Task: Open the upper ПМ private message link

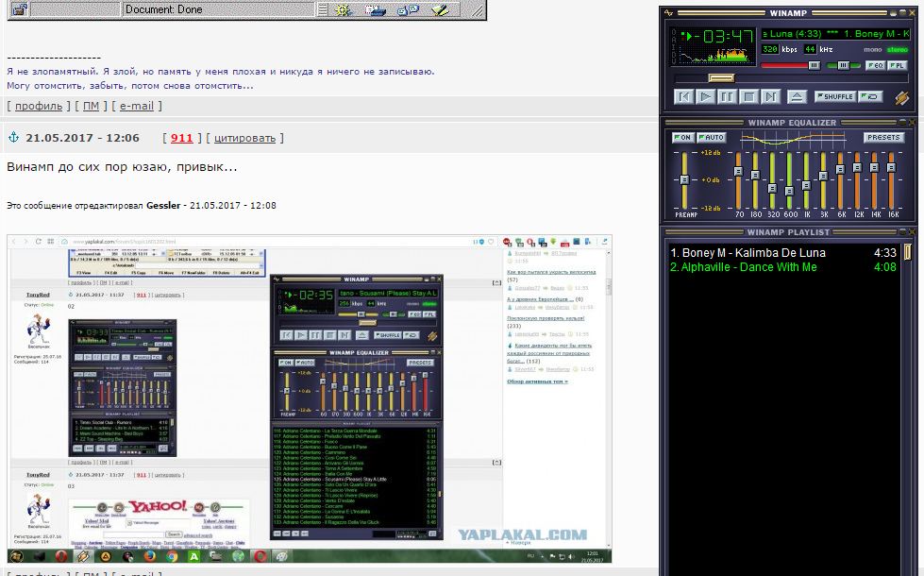Action: pos(91,106)
